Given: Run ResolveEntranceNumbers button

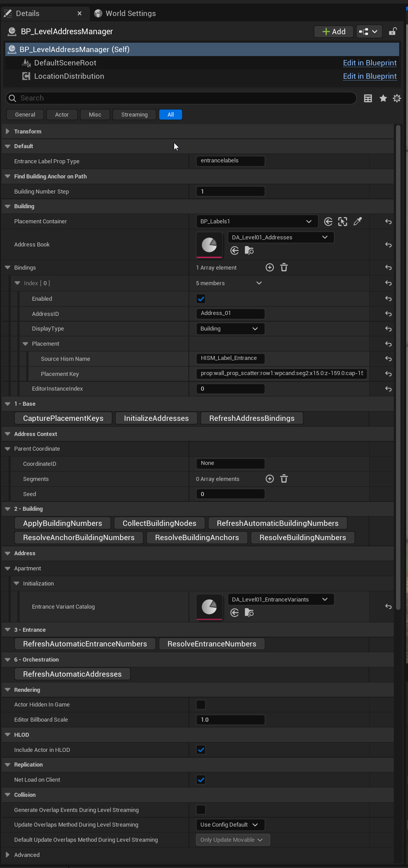Looking at the screenshot, I should pos(212,644).
